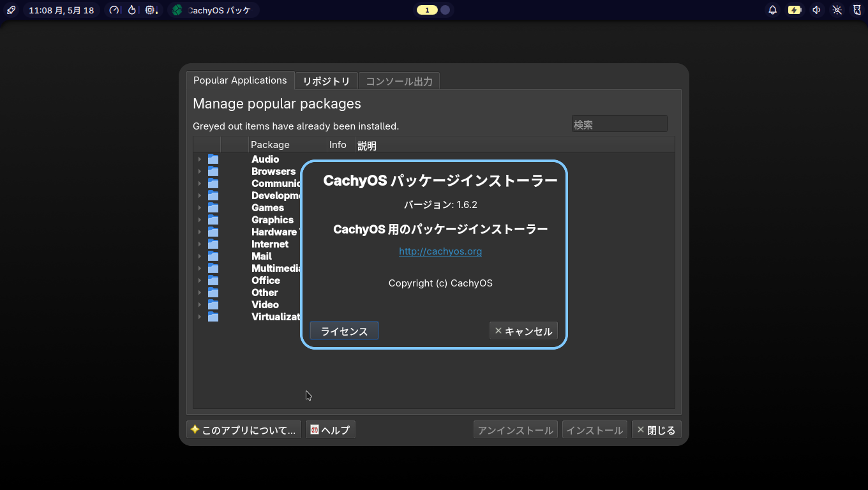Click the notification bell icon
868x490 pixels.
pyautogui.click(x=772, y=10)
